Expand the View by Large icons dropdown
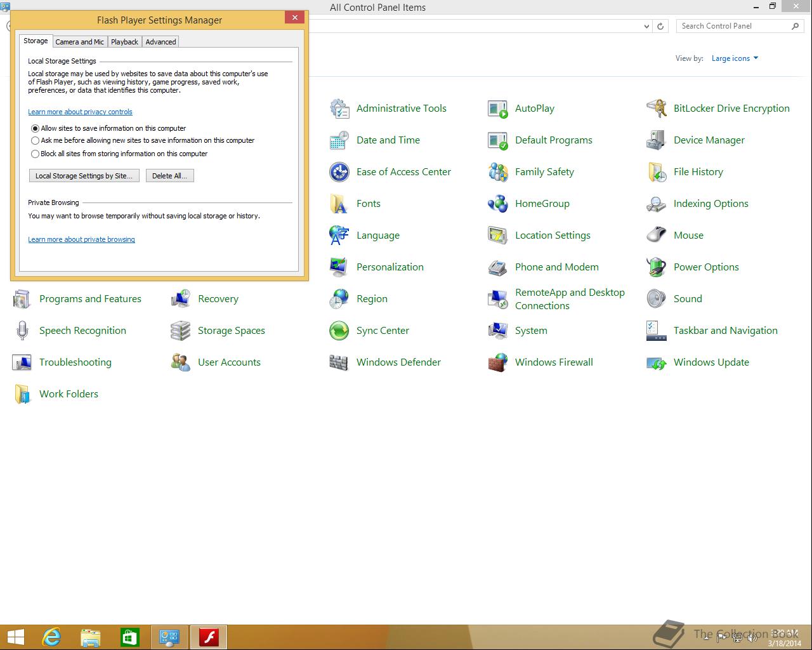812x650 pixels. pyautogui.click(x=735, y=58)
